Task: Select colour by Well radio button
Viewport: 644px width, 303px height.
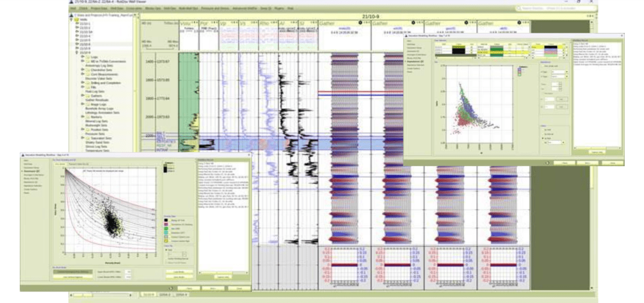Action: [x=543, y=130]
